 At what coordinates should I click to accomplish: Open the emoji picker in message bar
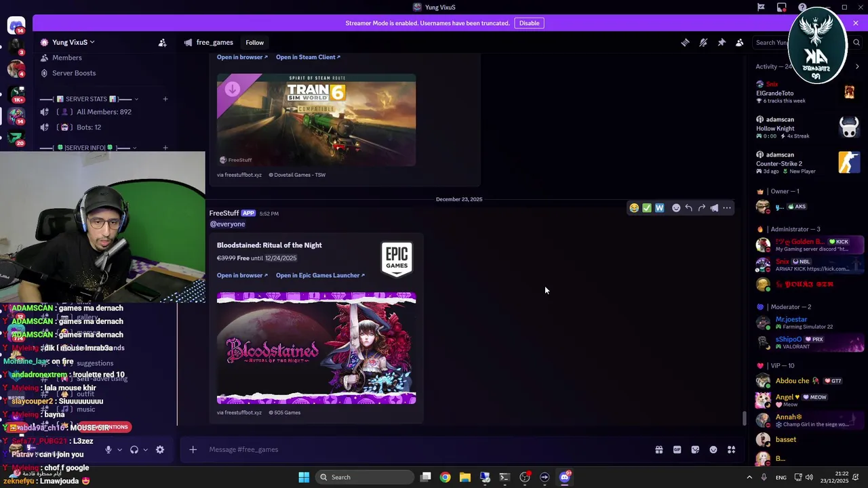713,449
